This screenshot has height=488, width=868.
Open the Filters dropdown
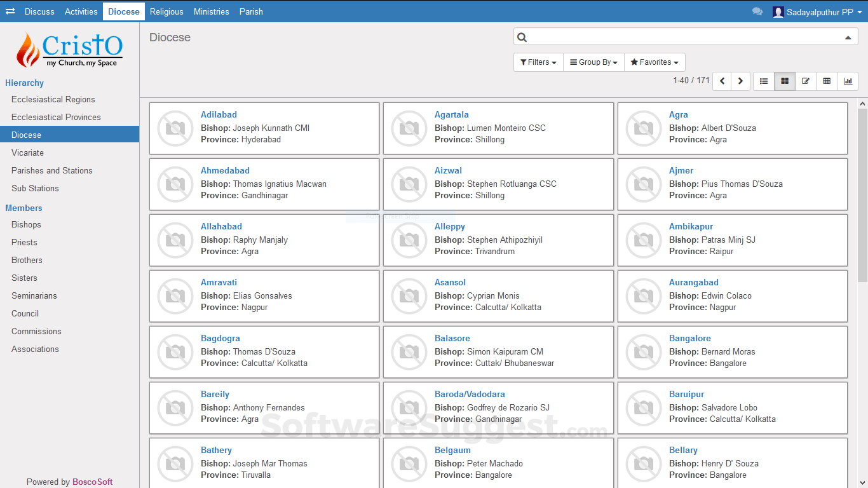click(x=538, y=62)
